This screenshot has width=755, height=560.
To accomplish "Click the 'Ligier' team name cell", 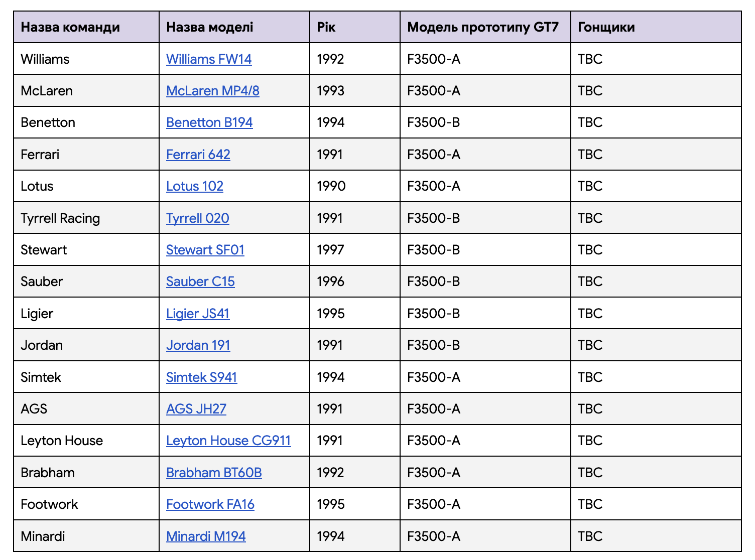I will pos(86,314).
